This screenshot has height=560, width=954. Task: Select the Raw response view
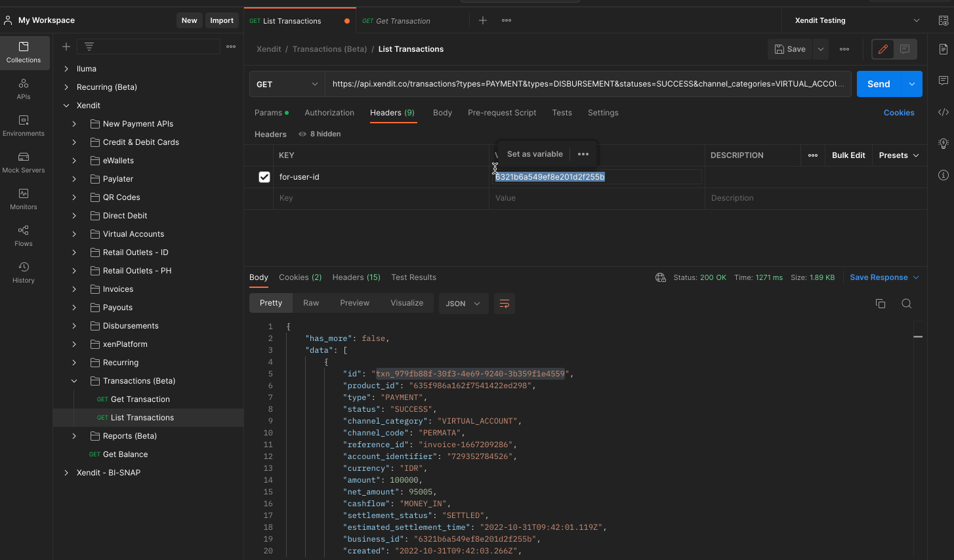click(x=311, y=303)
